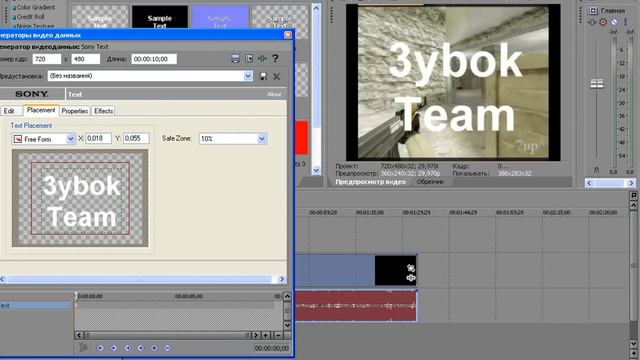Switch to Предпросмотр видео tab
This screenshot has width=640, height=360.
tap(370, 182)
